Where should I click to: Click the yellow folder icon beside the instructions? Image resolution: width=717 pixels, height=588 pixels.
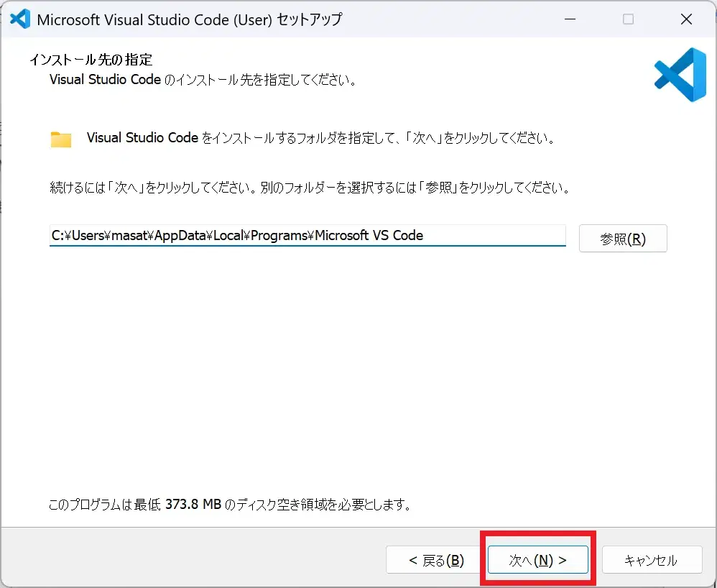click(61, 137)
